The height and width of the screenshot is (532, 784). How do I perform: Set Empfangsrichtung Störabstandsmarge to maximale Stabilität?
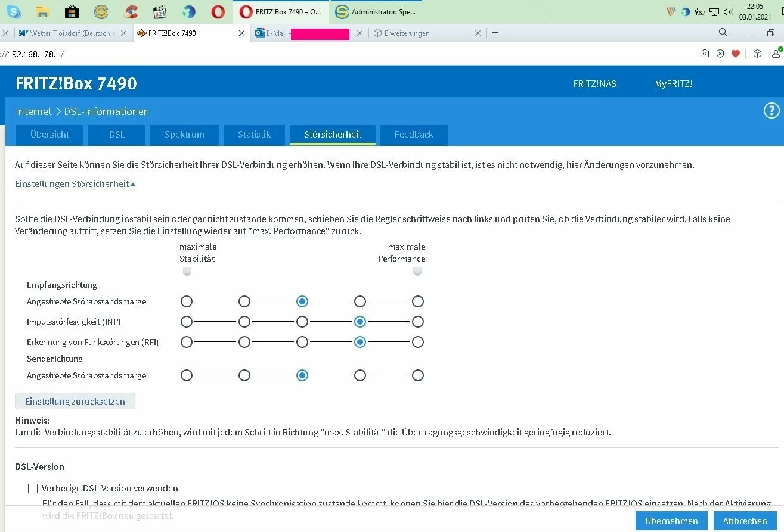pyautogui.click(x=187, y=301)
